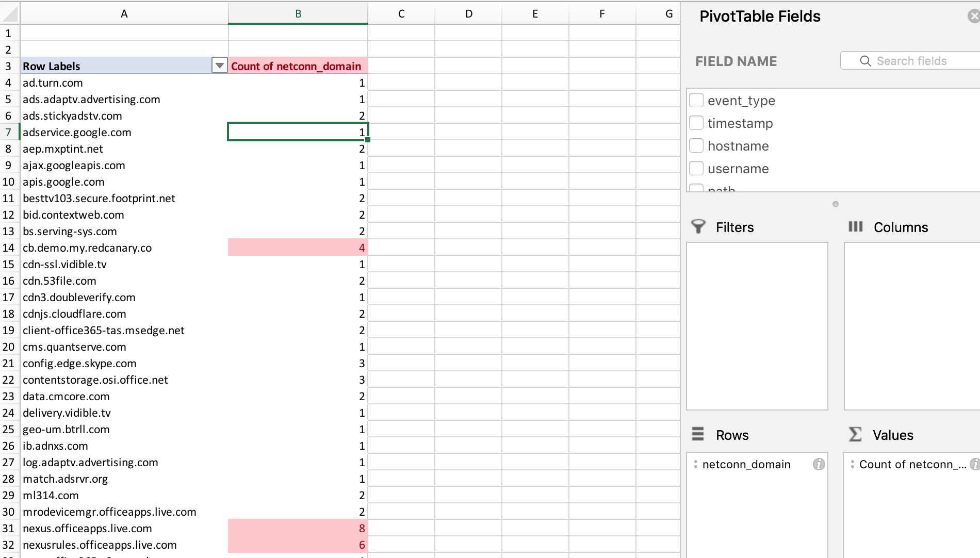The image size is (980, 558).
Task: Select row 14 header
Action: (x=8, y=248)
